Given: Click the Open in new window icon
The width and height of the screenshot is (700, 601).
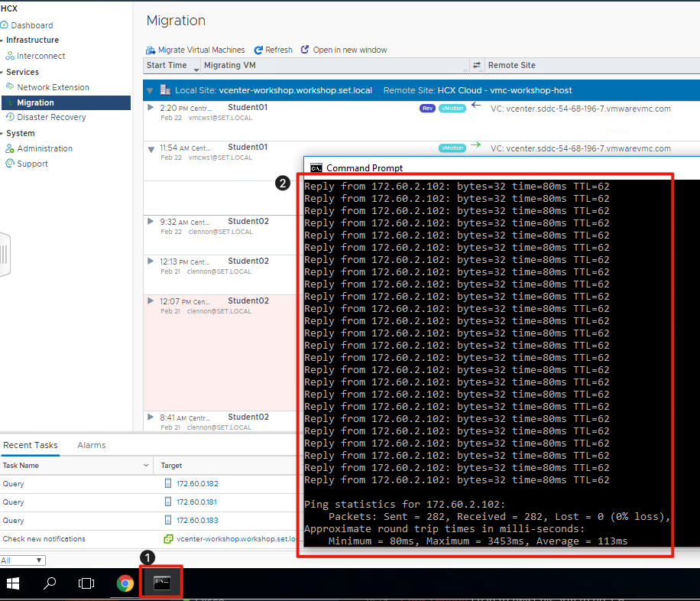Looking at the screenshot, I should (x=305, y=50).
